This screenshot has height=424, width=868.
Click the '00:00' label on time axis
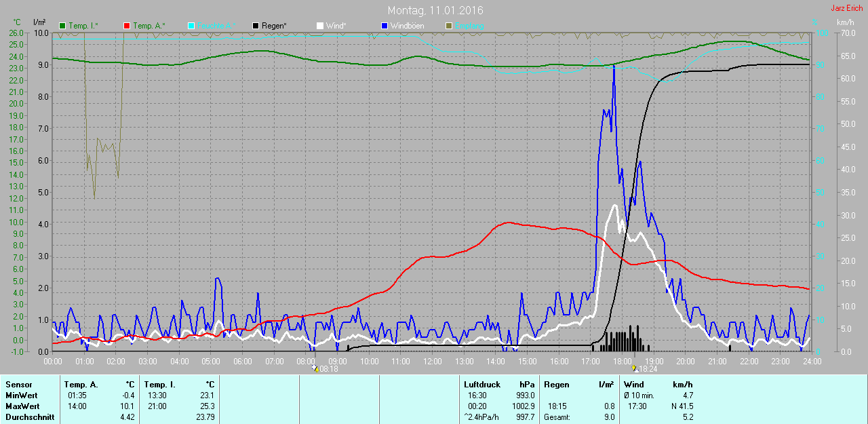[53, 361]
